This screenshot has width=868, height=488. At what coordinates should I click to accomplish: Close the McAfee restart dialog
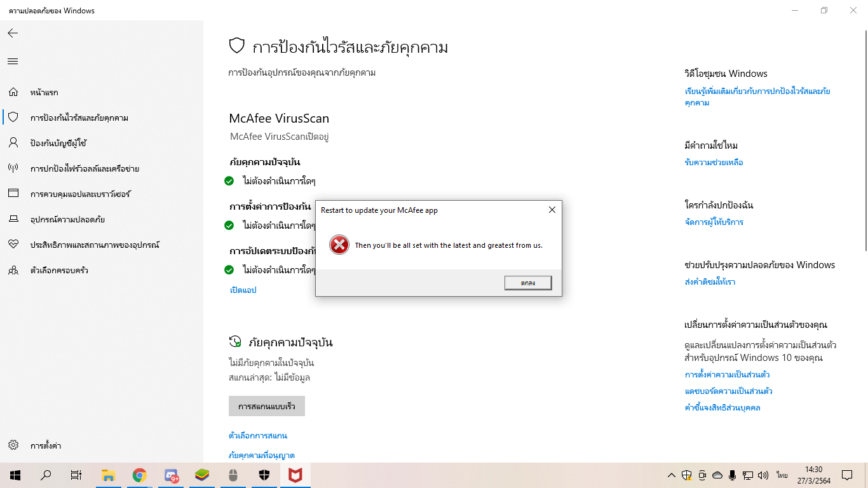coord(552,210)
